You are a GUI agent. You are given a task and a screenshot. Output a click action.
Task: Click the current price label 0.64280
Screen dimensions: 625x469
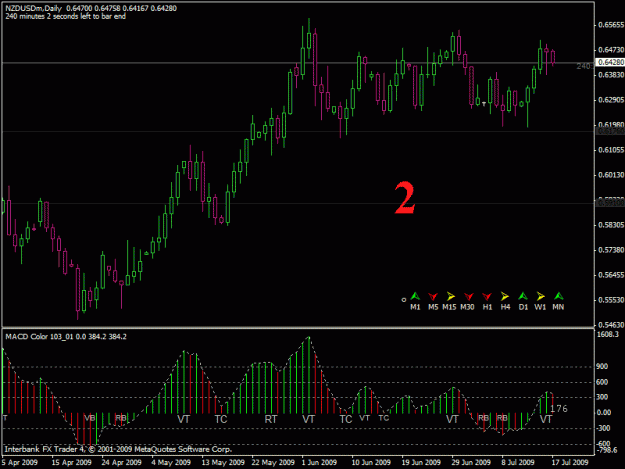[x=610, y=62]
